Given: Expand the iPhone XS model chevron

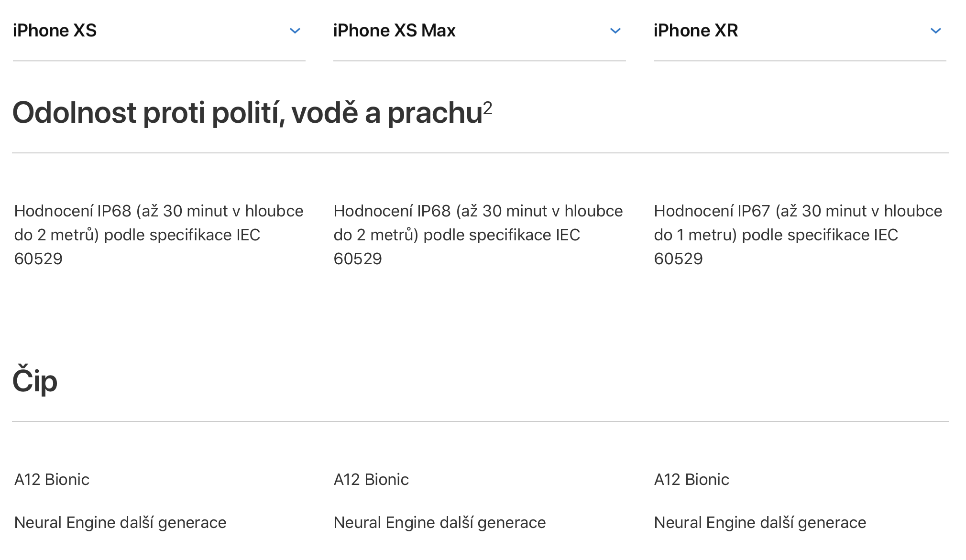Looking at the screenshot, I should point(295,31).
